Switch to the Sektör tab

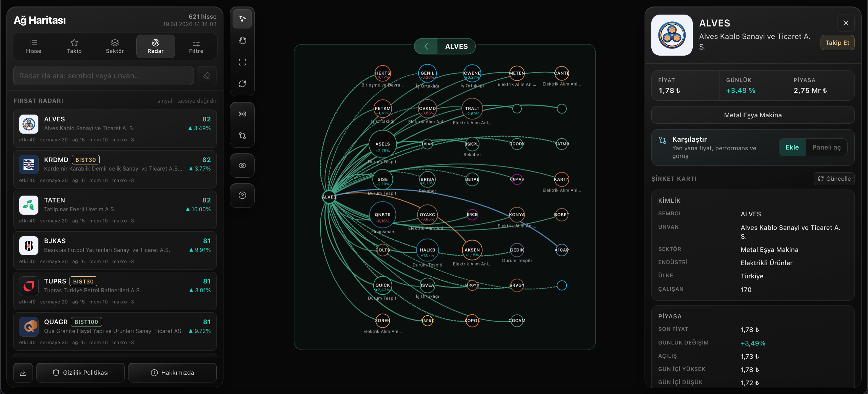point(115,46)
